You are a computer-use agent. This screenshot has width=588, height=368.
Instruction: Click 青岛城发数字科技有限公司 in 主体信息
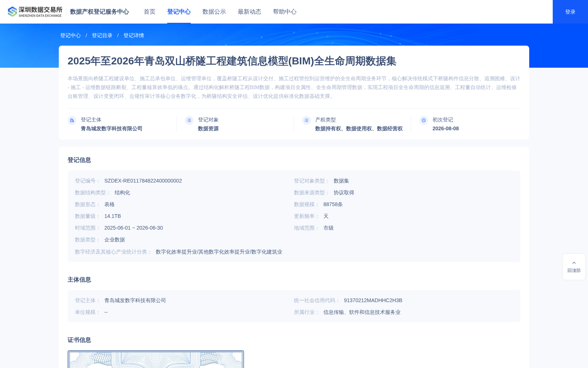(x=135, y=300)
